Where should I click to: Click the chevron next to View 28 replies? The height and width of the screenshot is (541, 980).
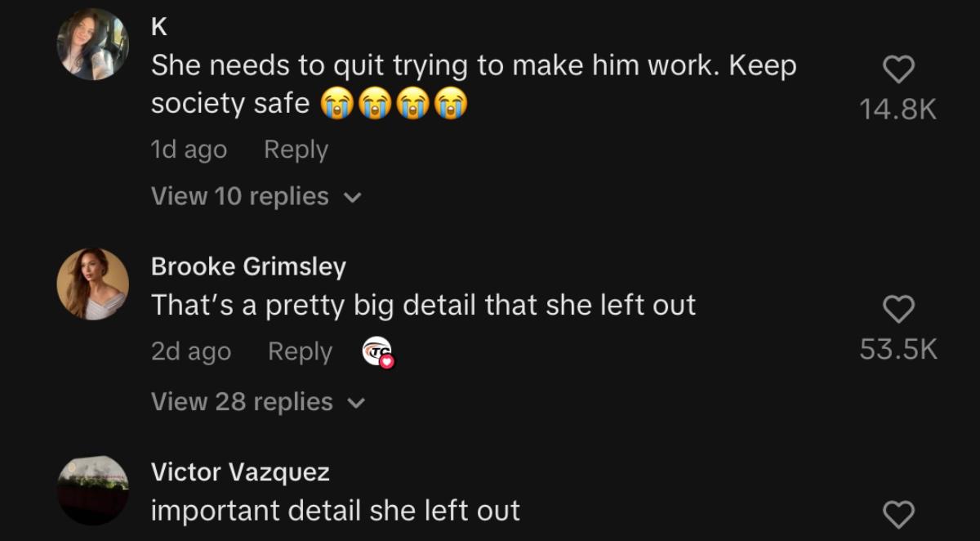pos(357,403)
